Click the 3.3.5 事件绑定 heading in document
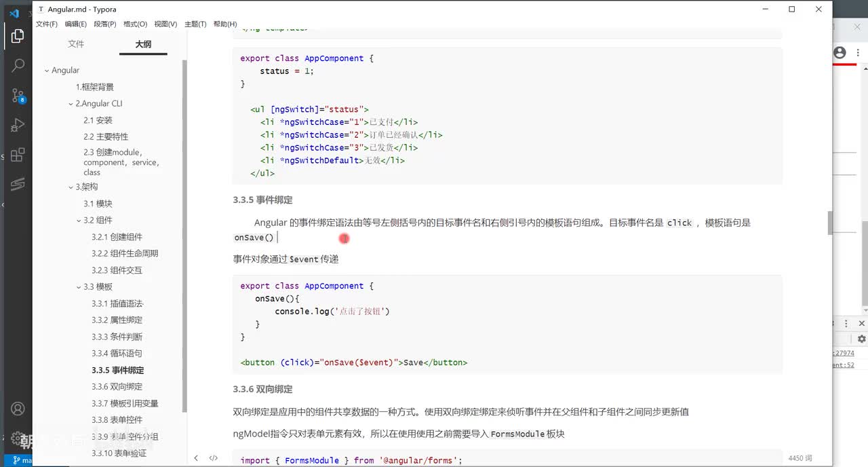 click(x=263, y=200)
